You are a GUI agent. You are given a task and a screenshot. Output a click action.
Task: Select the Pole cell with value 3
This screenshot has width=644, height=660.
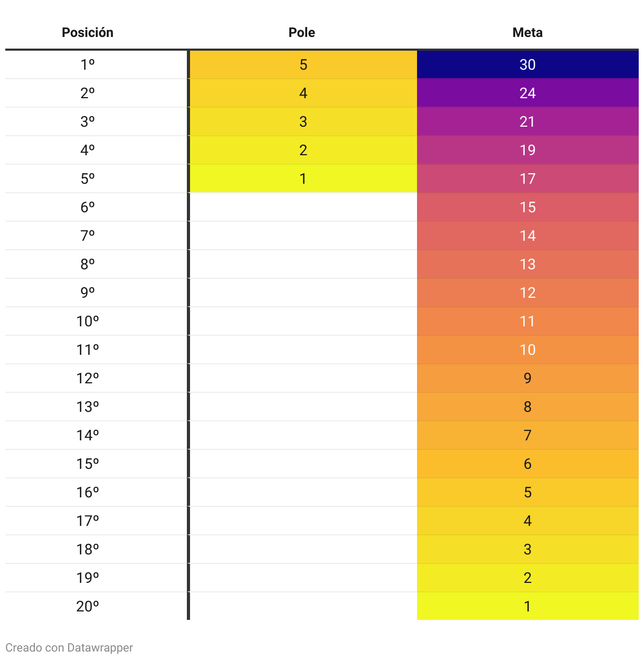click(x=303, y=121)
